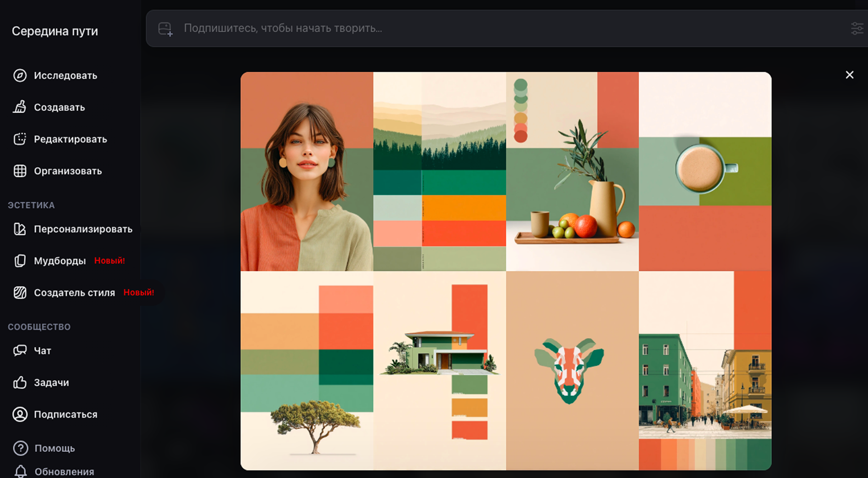Open Мудборды using its icon
Viewport: 868px width, 478px height.
[20, 261]
